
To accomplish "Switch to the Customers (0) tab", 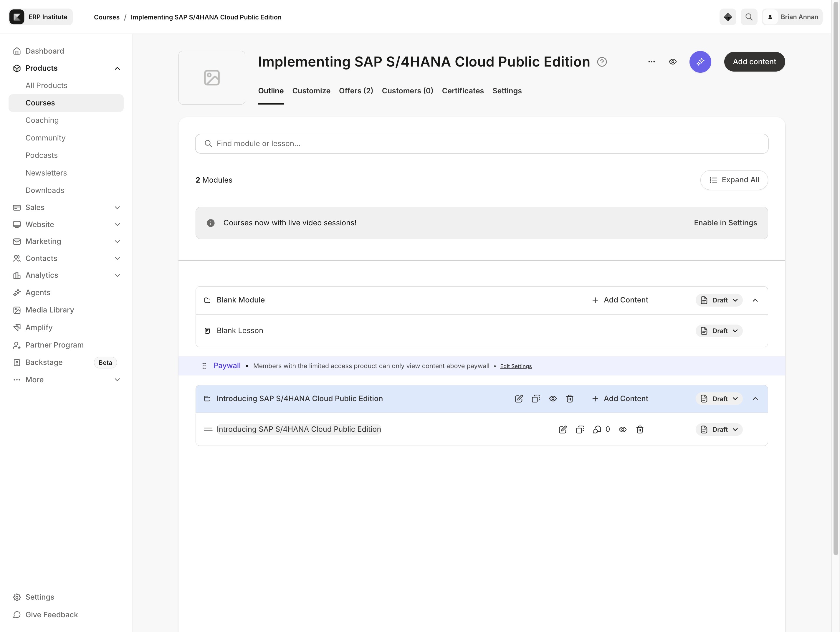I will 407,91.
